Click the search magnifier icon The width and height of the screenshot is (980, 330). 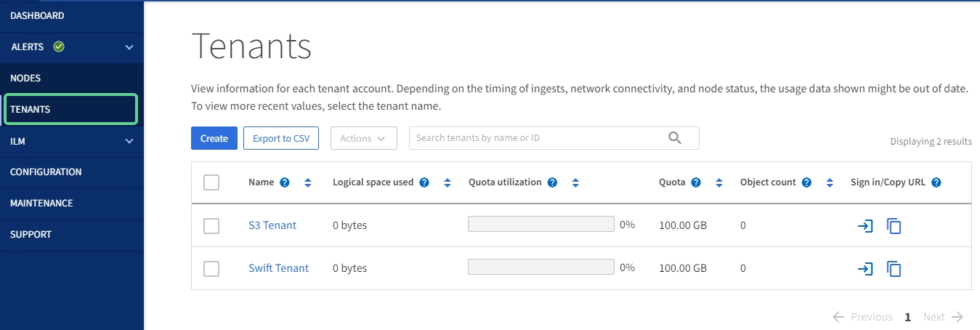(675, 138)
